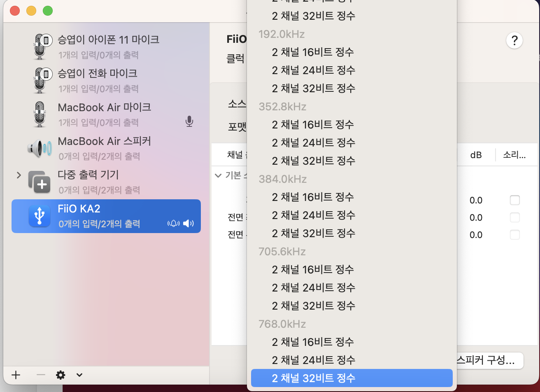Open the gear action menu
This screenshot has height=392, width=540.
click(x=61, y=375)
